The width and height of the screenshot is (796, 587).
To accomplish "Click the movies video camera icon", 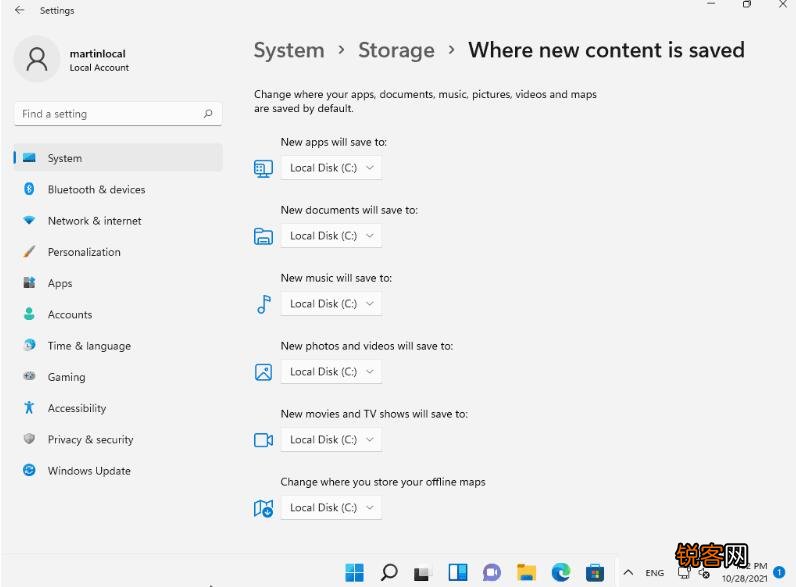I will [263, 440].
